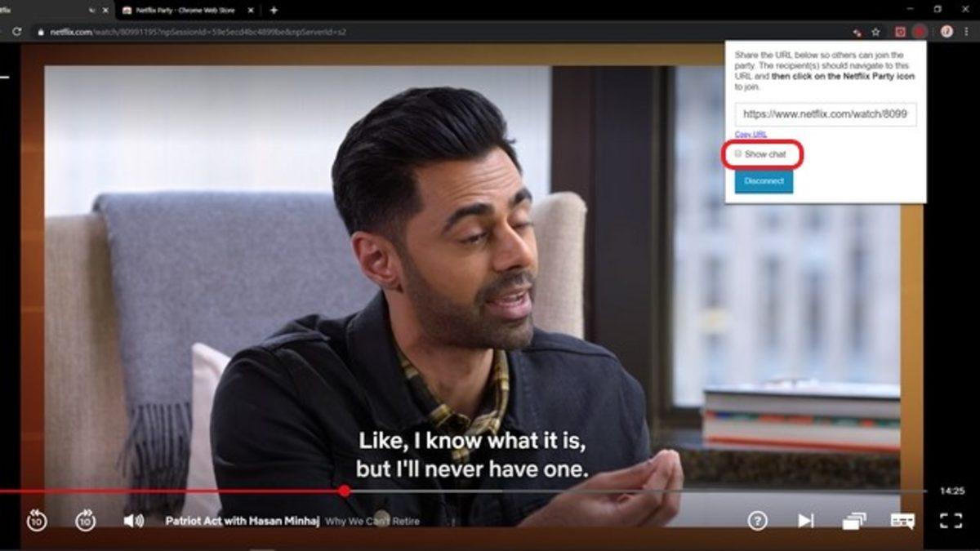This screenshot has height=551, width=980.
Task: Enter fullscreen mode
Action: (x=950, y=519)
